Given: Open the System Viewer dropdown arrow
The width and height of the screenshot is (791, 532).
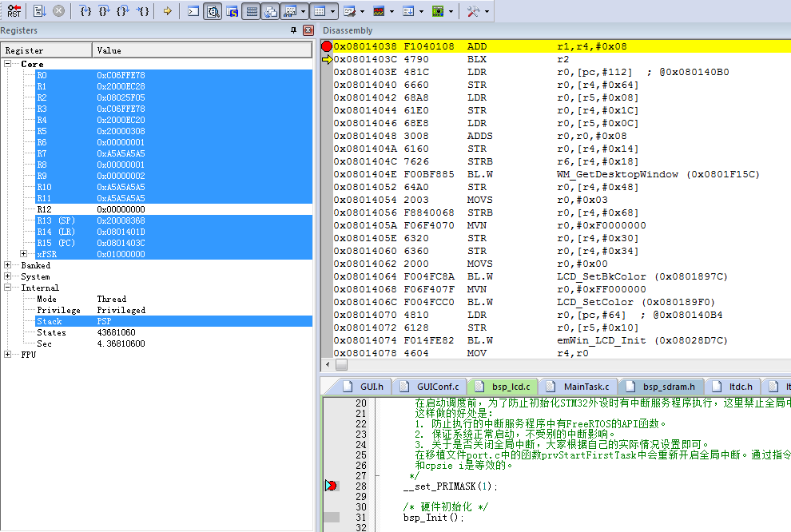Looking at the screenshot, I should coord(451,11).
